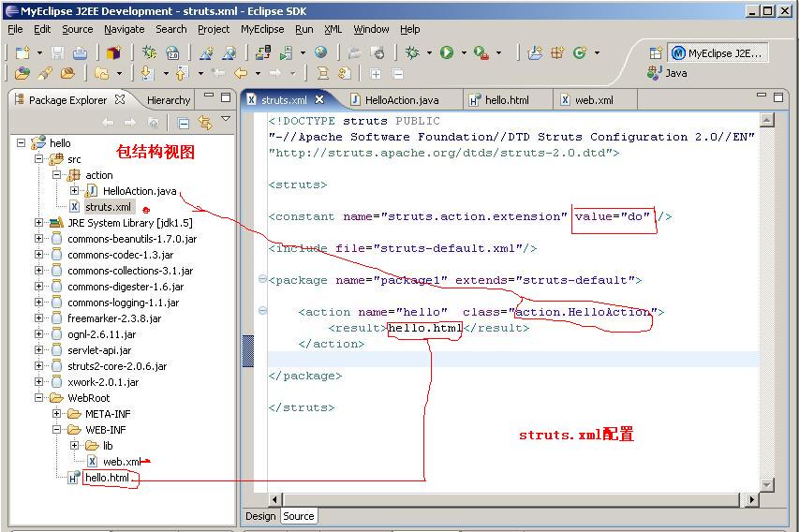Click the New file wizard icon
799x532 pixels.
[20, 53]
